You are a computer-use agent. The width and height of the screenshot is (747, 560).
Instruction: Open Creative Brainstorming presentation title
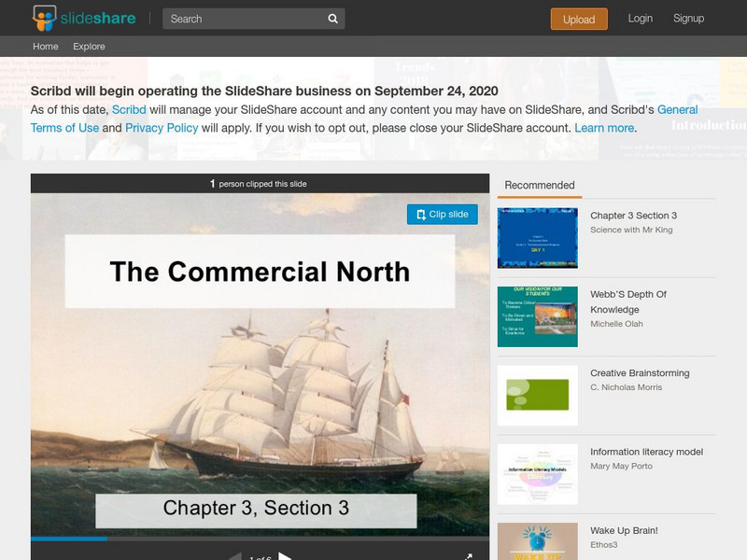(x=640, y=372)
